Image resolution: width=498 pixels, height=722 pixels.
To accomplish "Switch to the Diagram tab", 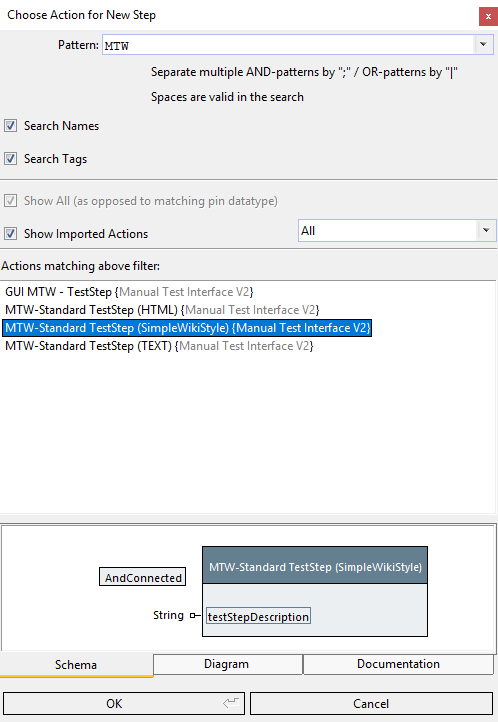I will pyautogui.click(x=228, y=664).
